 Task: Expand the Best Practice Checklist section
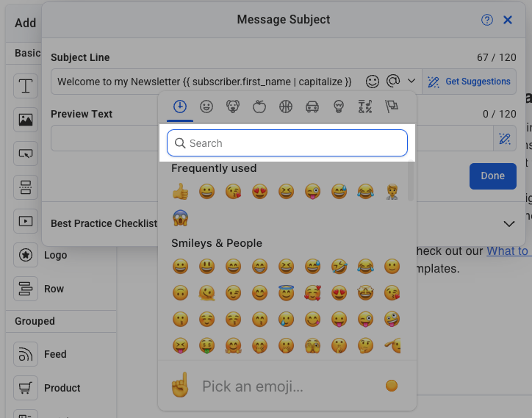pos(508,223)
